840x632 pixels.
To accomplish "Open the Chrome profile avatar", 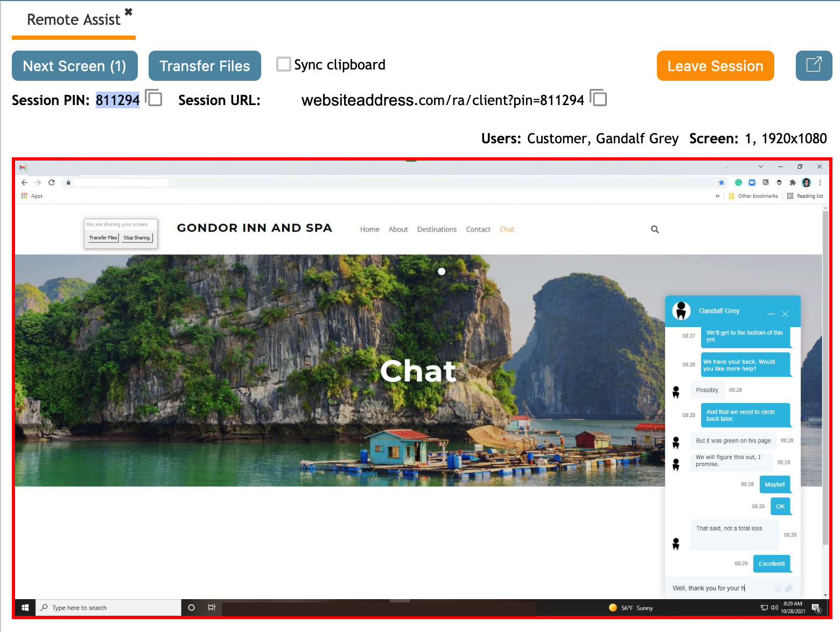I will click(806, 183).
